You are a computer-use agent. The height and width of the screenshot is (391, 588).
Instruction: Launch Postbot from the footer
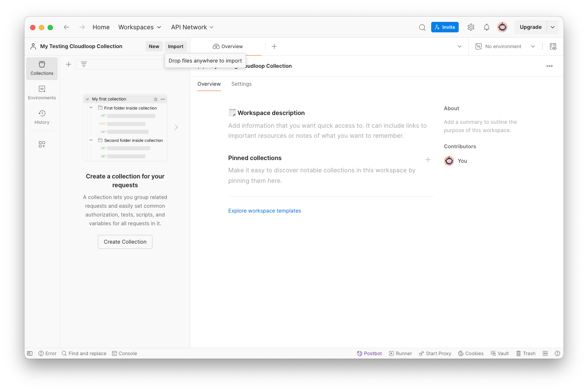370,353
